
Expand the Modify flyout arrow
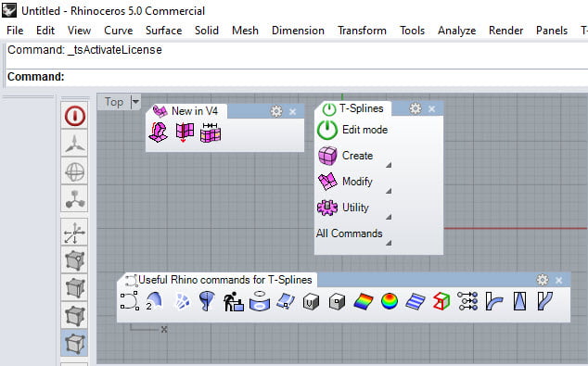click(x=389, y=191)
